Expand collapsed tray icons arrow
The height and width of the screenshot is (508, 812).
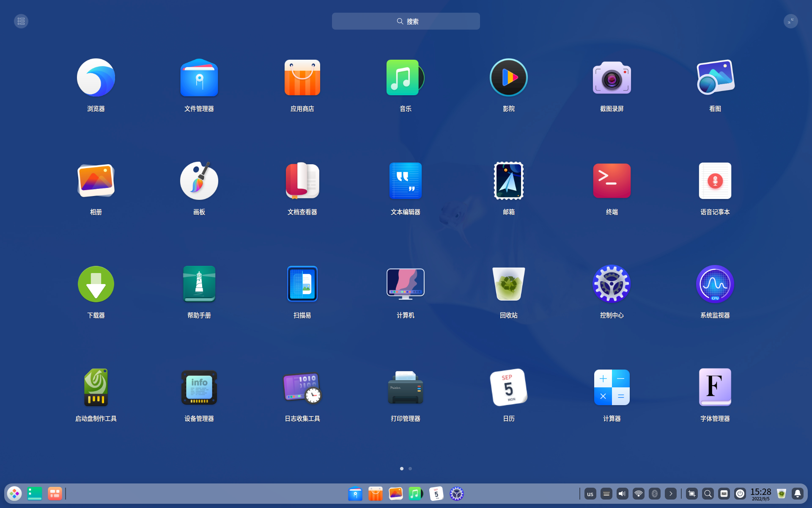(671, 494)
